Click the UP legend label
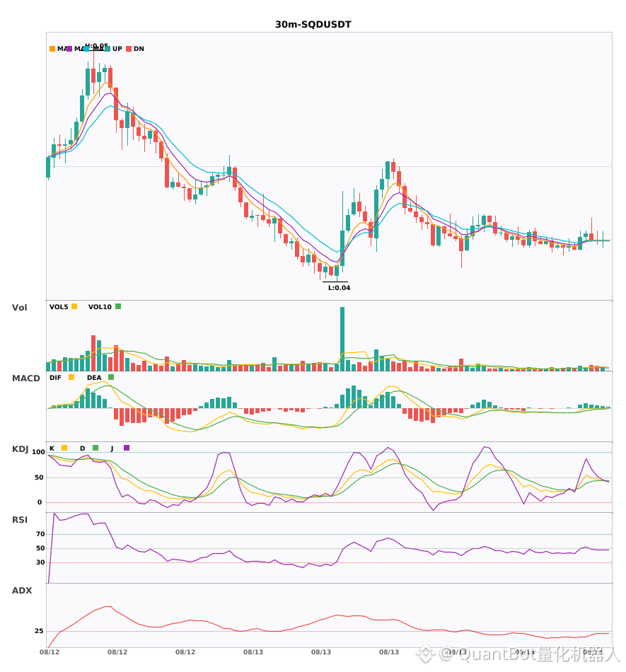Viewport: 626px width, 672px height. [117, 49]
